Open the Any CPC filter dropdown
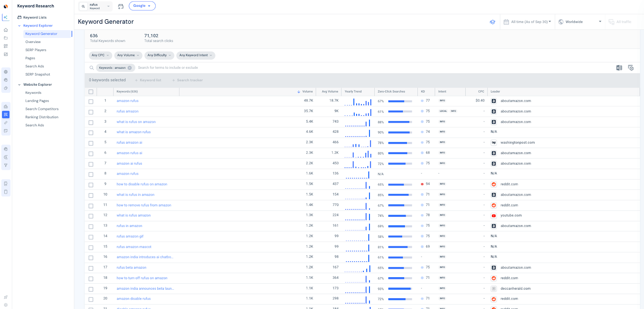The height and width of the screenshot is (309, 644). point(100,55)
